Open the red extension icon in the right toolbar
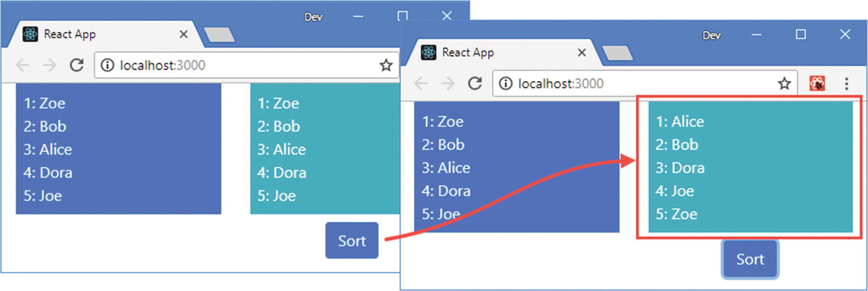This screenshot has width=868, height=291. coord(817,84)
